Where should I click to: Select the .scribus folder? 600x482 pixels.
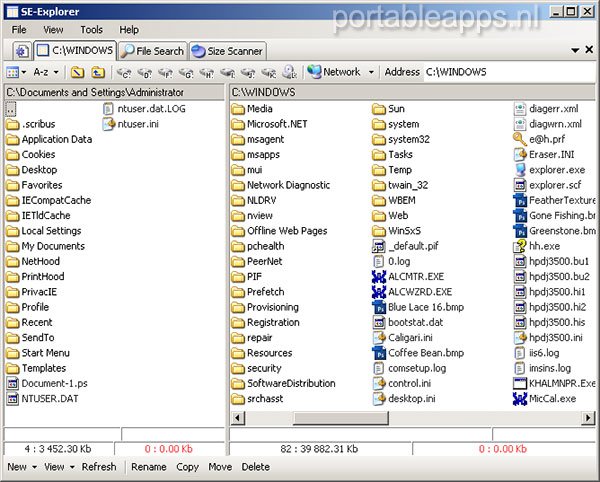31,124
